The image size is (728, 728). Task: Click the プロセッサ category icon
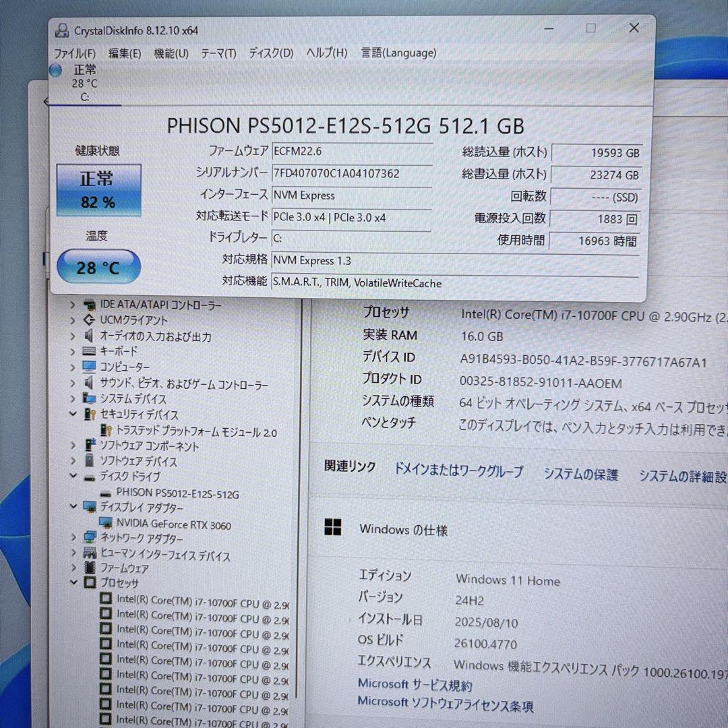pyautogui.click(x=90, y=582)
